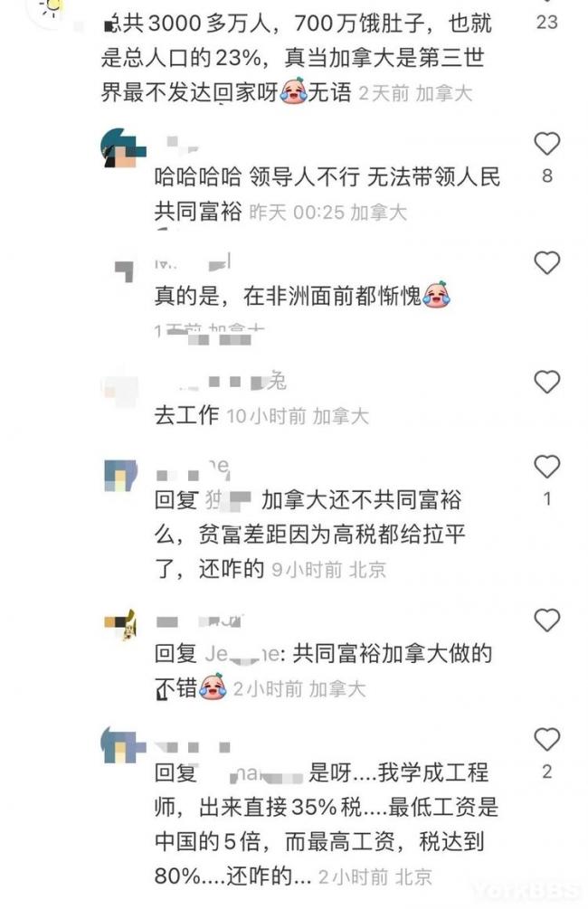Open avatar of '贫富差距因为高税' commenter

[120, 476]
